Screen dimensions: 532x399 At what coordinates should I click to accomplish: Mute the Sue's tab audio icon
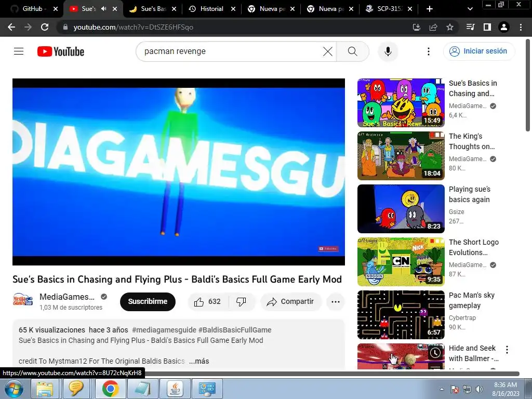click(x=104, y=9)
